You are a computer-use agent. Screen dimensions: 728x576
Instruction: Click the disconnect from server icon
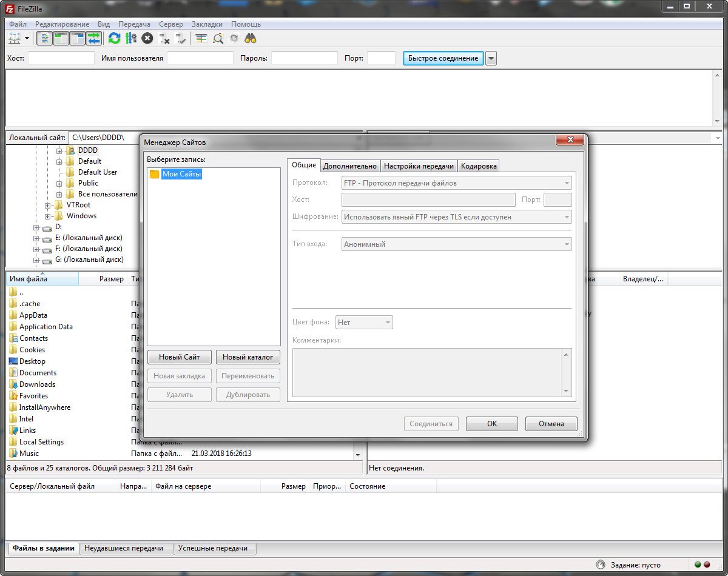click(x=164, y=38)
